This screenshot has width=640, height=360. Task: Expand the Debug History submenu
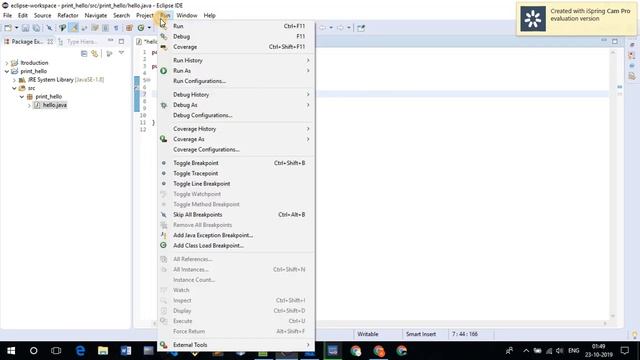pos(236,95)
